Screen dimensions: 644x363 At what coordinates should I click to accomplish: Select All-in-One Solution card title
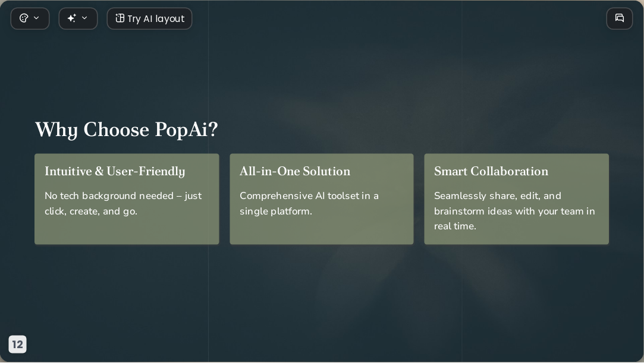pos(295,171)
